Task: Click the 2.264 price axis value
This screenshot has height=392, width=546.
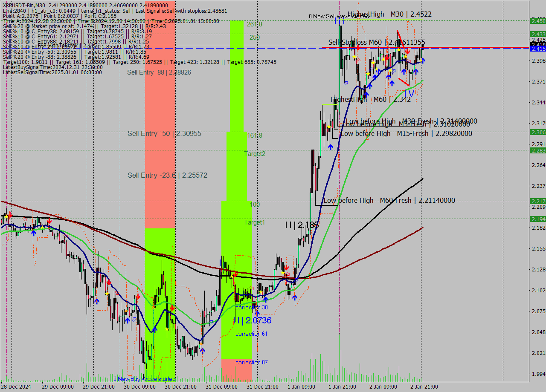Action: [538, 165]
